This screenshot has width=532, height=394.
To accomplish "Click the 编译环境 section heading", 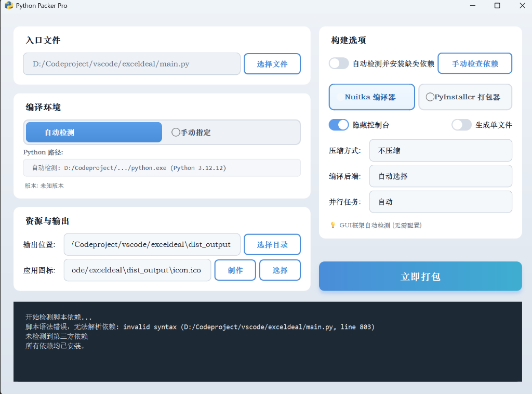I will click(x=43, y=107).
